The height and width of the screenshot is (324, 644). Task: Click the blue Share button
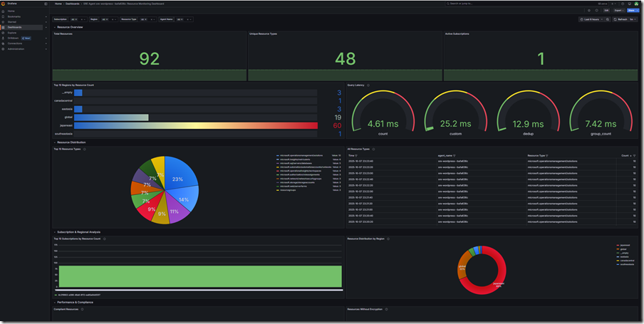631,11
